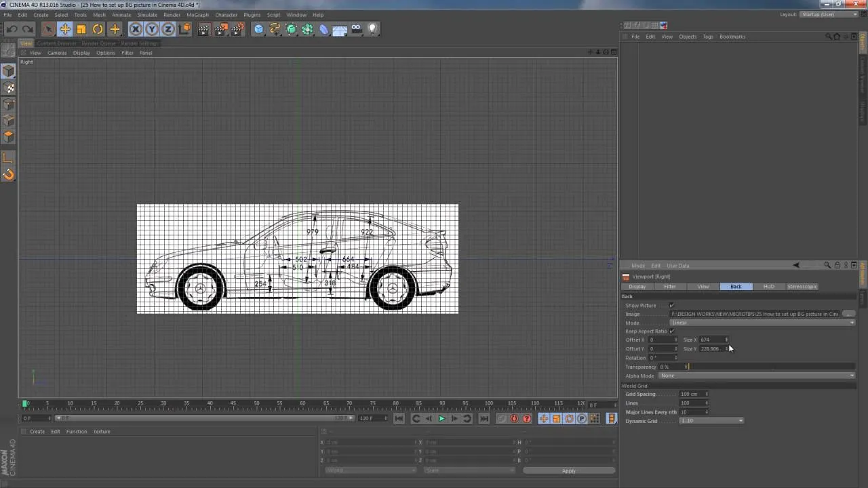Add a light object
The height and width of the screenshot is (488, 868).
[372, 28]
